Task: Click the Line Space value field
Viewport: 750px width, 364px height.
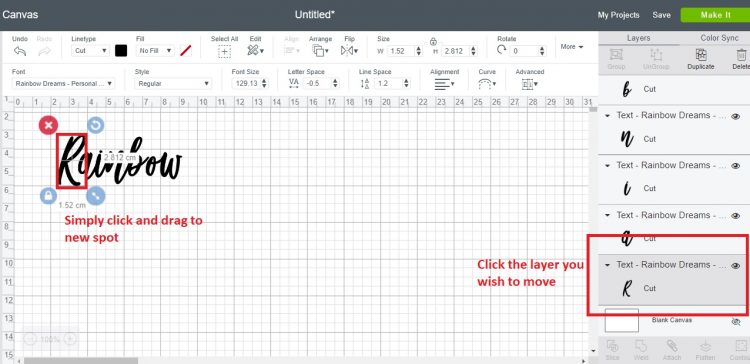Action: [x=388, y=83]
